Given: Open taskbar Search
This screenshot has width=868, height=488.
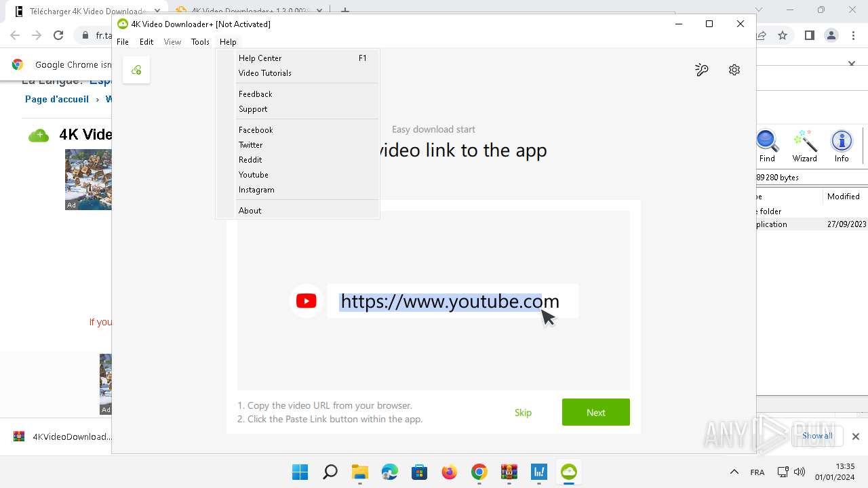Looking at the screenshot, I should tap(330, 472).
